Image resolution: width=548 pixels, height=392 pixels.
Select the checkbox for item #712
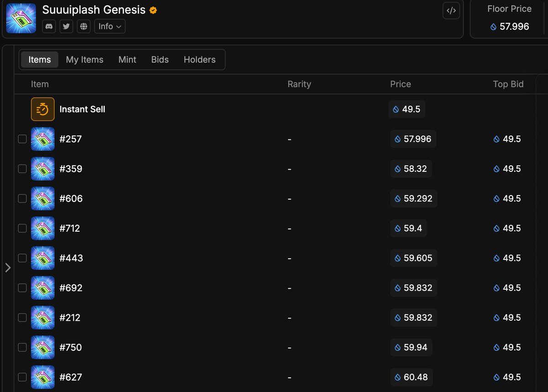tap(22, 228)
